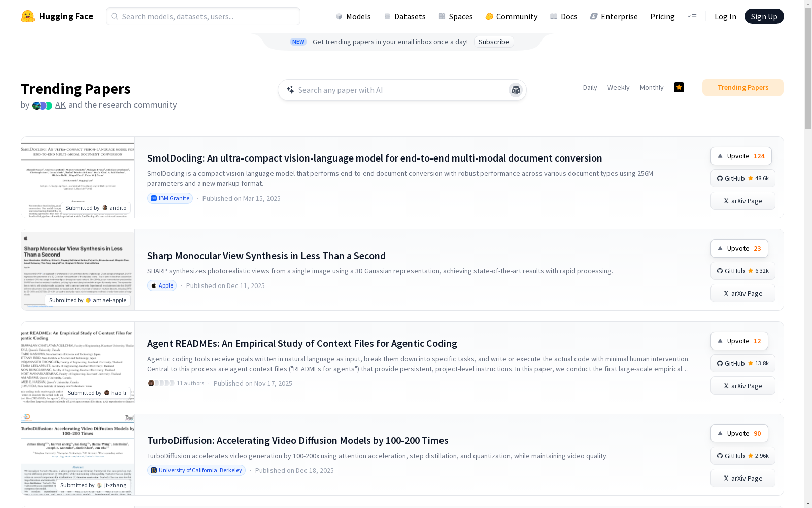
Task: Click the 'Published on Dec 11, 2025' date
Action: pos(225,285)
